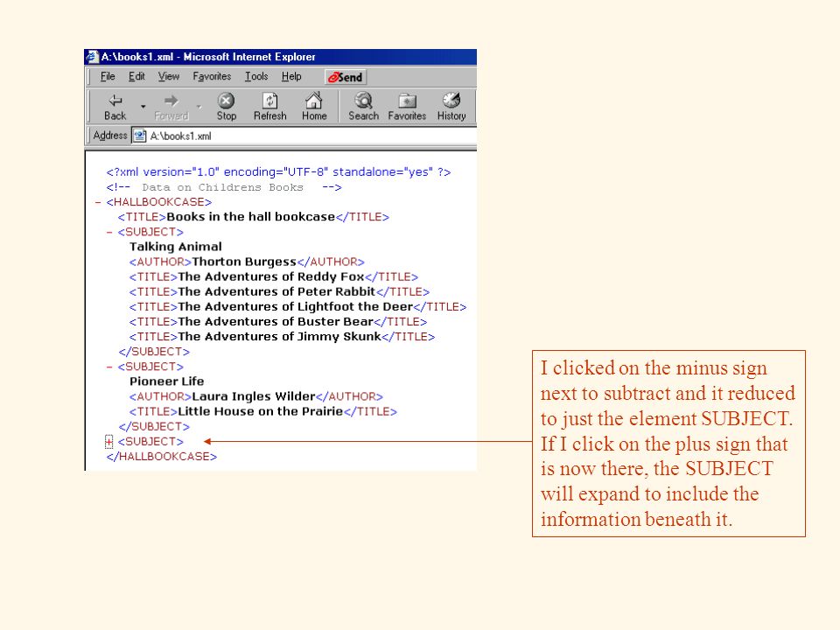This screenshot has width=840, height=630.
Task: Click the Forward arrow toolbar icon
Action: click(x=171, y=100)
